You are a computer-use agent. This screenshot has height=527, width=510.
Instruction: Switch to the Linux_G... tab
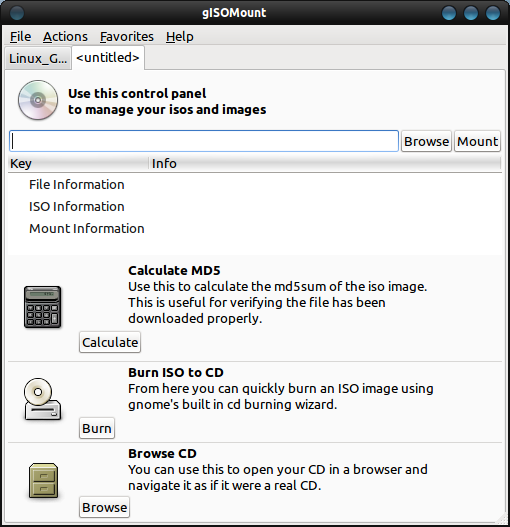[x=38, y=58]
